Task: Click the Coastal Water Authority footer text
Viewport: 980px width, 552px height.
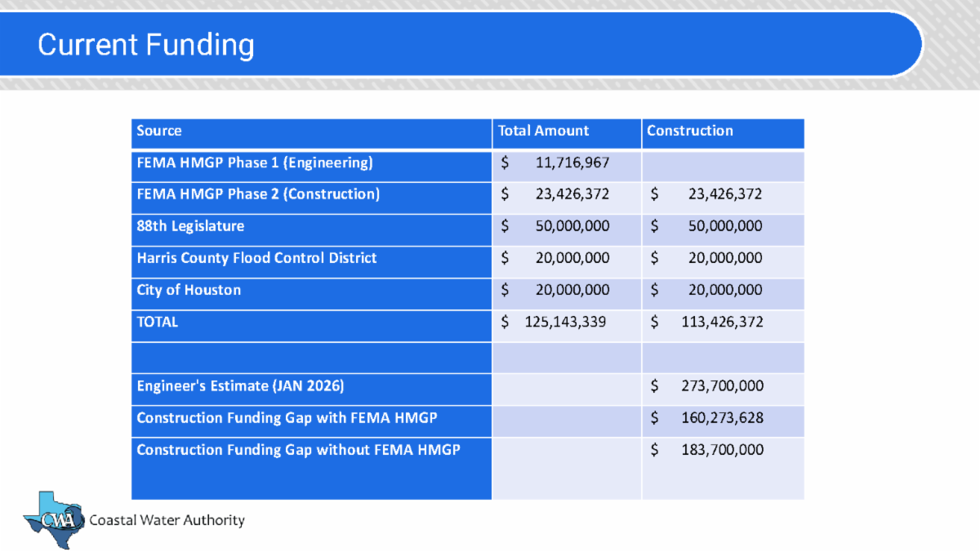Action: click(167, 520)
